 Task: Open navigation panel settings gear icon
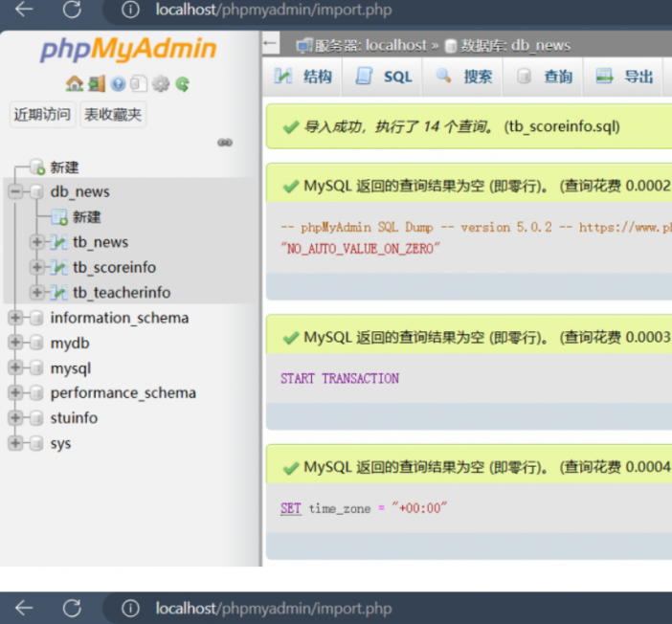(x=161, y=83)
